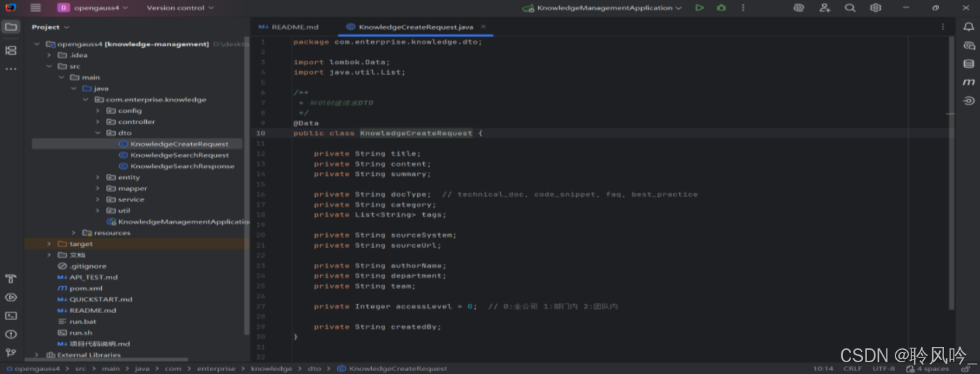Open the Notifications bell panel
The height and width of the screenshot is (374, 980).
tap(969, 27)
